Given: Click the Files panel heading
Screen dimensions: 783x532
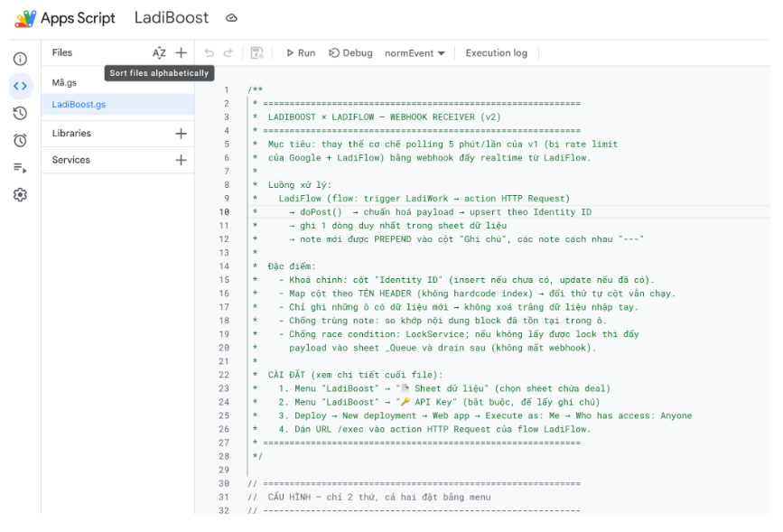Looking at the screenshot, I should click(62, 52).
